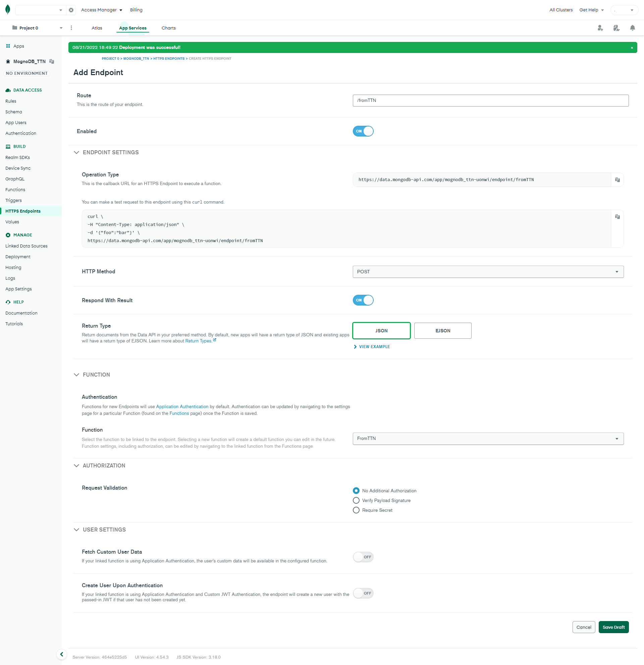Choose JSON return type
644x665 pixels.
[x=381, y=330]
